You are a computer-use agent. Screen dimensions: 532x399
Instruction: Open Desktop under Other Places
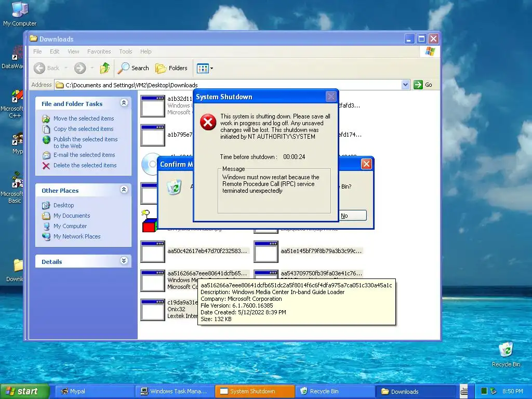63,205
